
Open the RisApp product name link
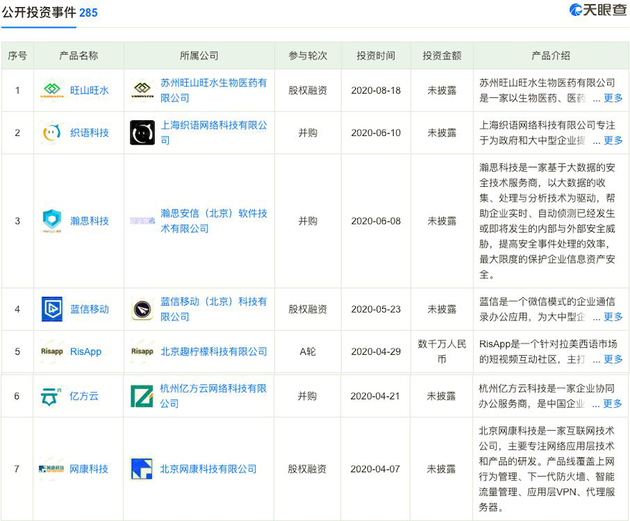[x=86, y=351]
